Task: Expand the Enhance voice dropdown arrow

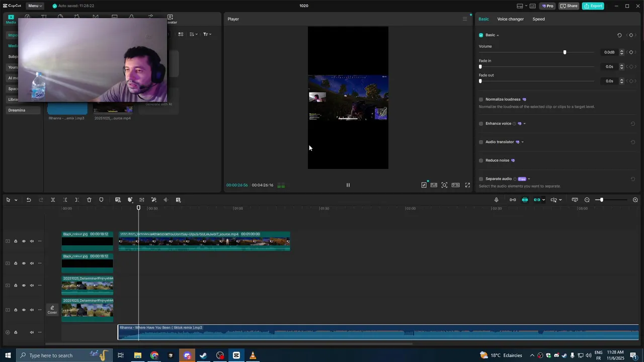Action: click(524, 124)
